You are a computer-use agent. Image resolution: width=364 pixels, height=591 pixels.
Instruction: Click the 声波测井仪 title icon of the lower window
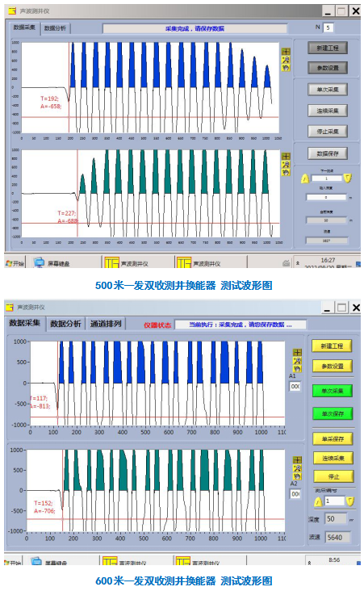(10, 307)
